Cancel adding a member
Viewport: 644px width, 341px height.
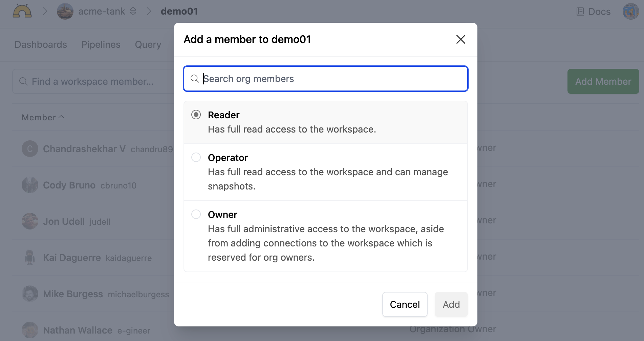pyautogui.click(x=405, y=304)
